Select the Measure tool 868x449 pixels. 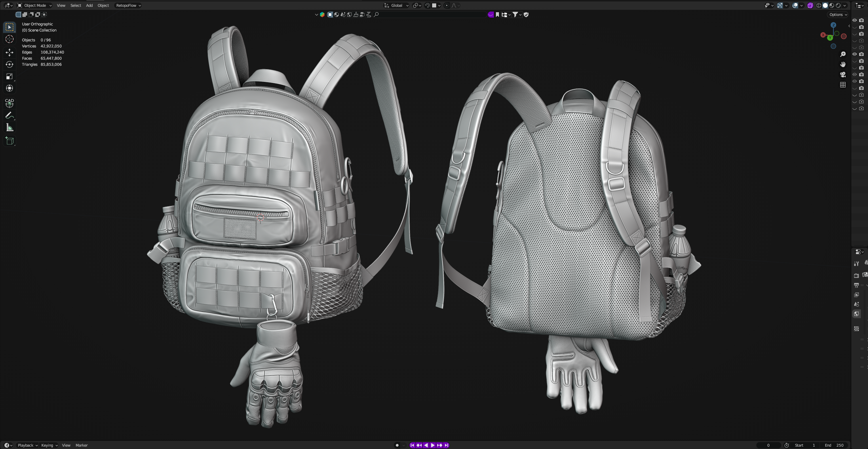(9, 128)
